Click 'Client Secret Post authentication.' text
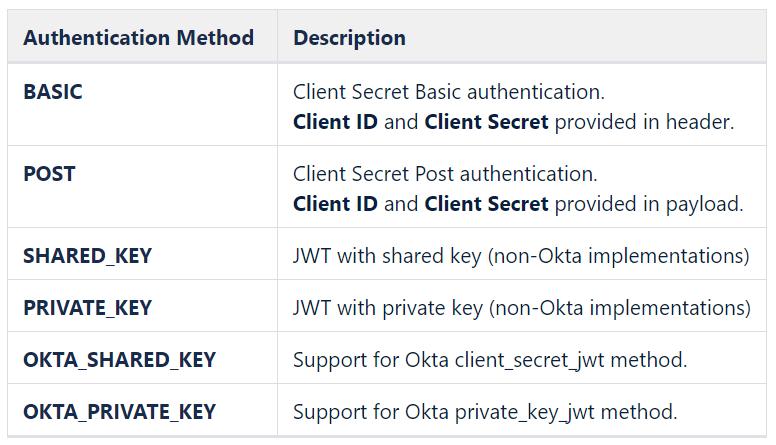This screenshot has width=776, height=445. click(x=444, y=174)
